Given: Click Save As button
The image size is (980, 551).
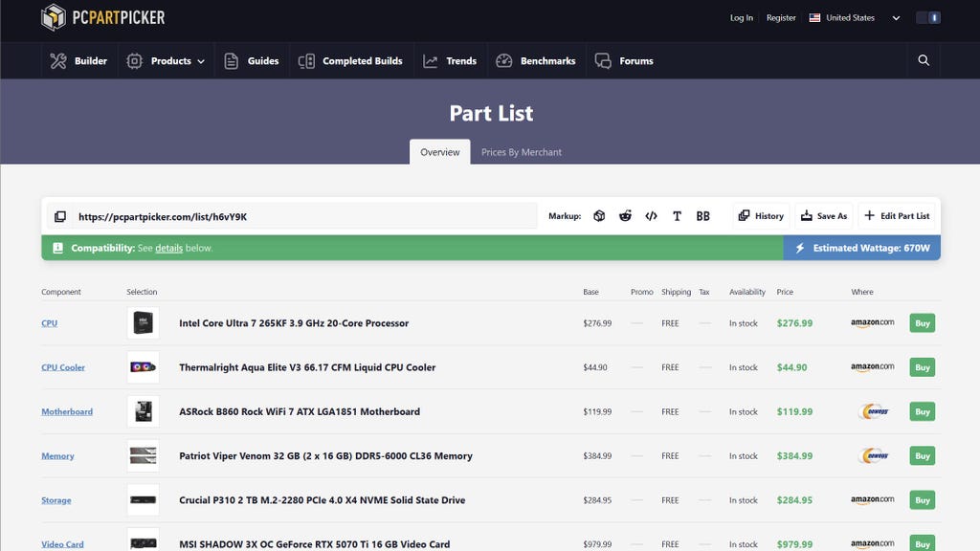Looking at the screenshot, I should pyautogui.click(x=824, y=215).
